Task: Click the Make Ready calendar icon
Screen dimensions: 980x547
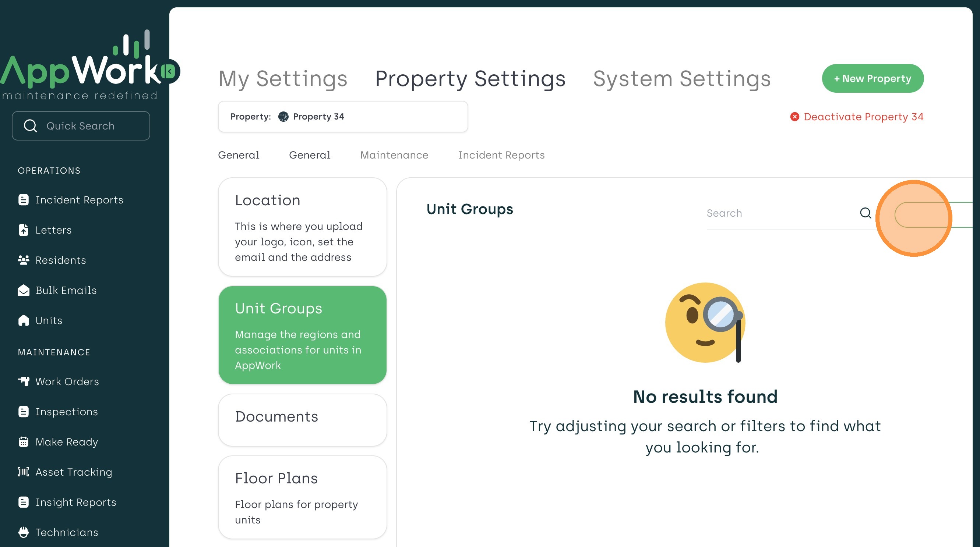Action: pos(23,442)
